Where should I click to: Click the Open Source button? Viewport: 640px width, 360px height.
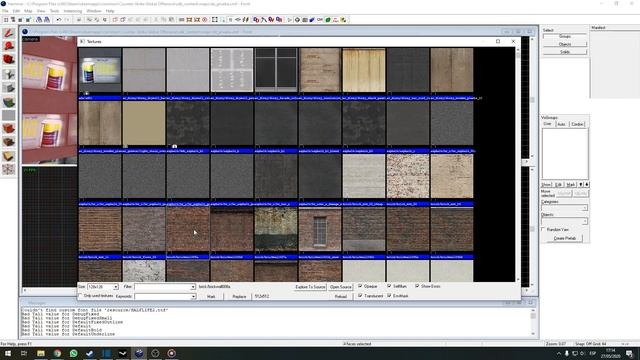(340, 287)
